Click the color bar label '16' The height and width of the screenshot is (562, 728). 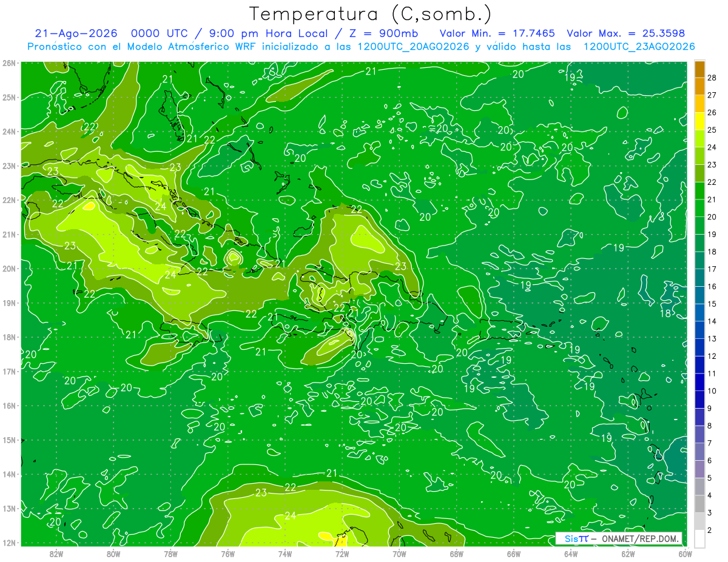pos(712,286)
